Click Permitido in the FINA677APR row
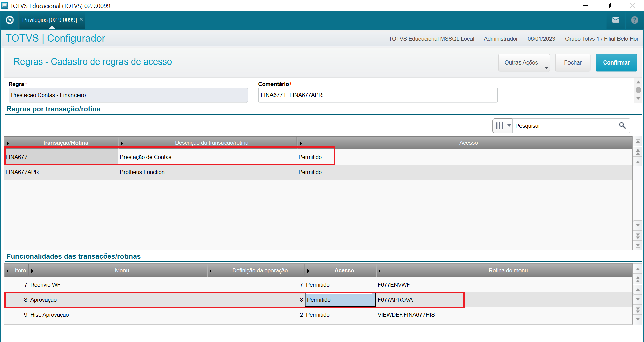This screenshot has width=644, height=342. 310,172
